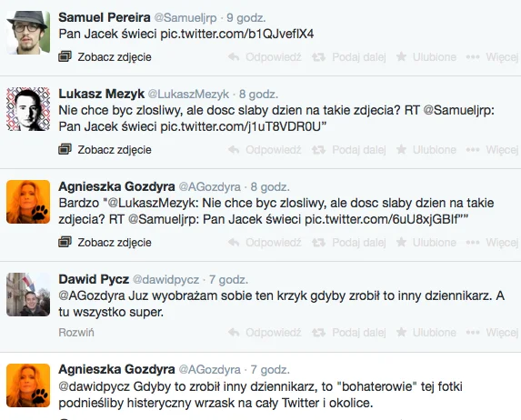521x420 pixels.
Task: Click favorite star on Samuel Pereira's tweet
Action: click(x=401, y=57)
